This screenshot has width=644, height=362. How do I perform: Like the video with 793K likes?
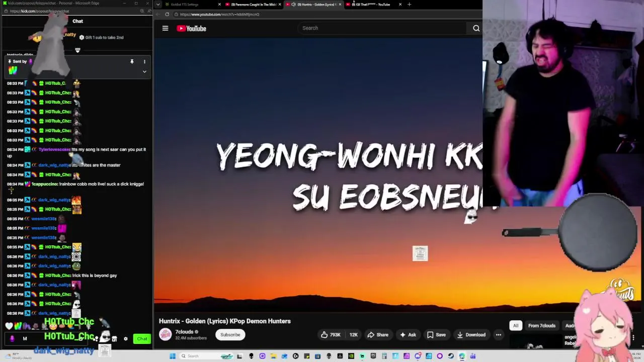tap(331, 335)
